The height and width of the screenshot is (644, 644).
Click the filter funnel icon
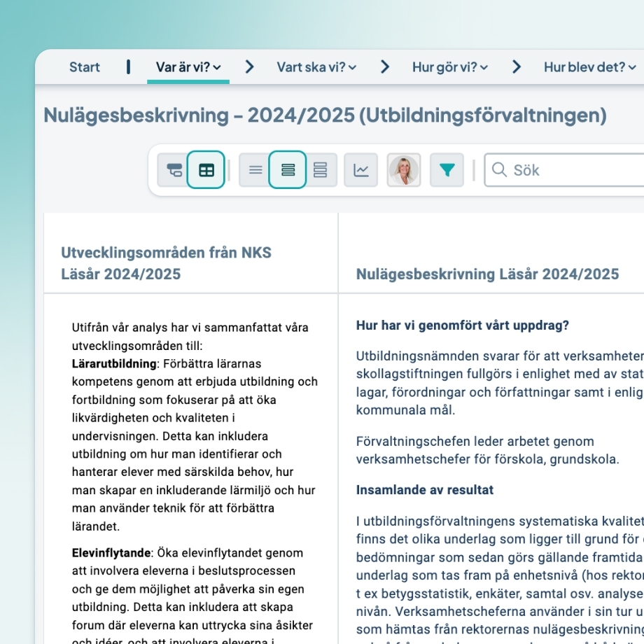(448, 169)
